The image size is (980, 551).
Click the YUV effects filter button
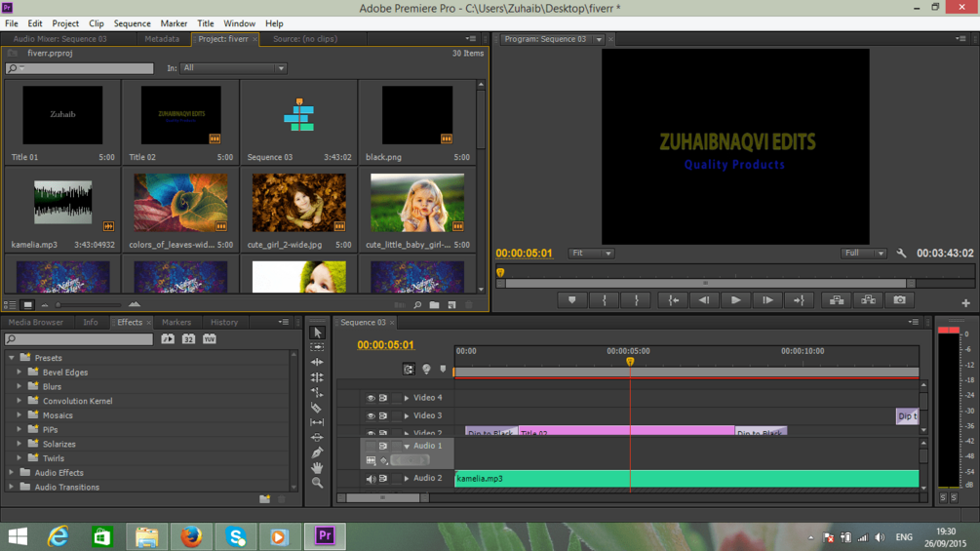pos(210,338)
